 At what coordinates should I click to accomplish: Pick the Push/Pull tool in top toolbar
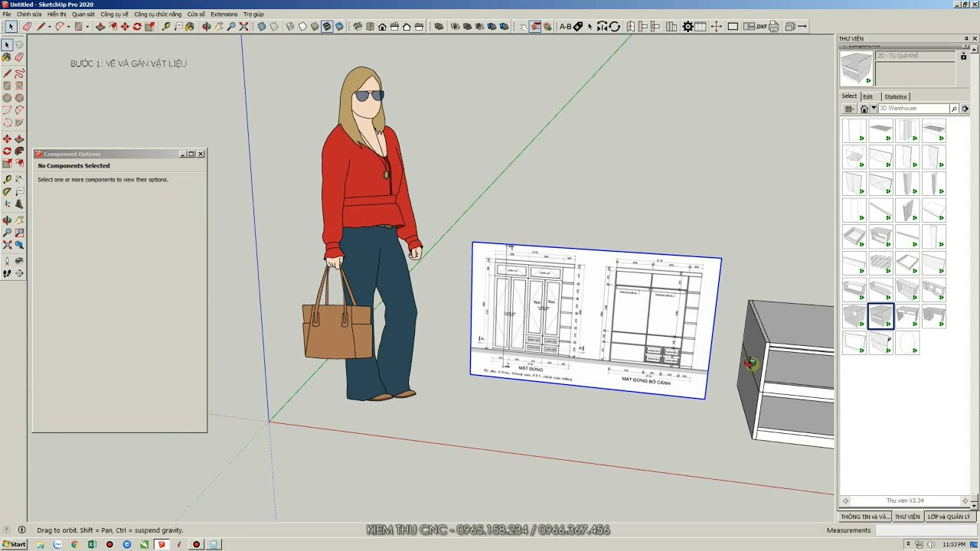pos(100,26)
